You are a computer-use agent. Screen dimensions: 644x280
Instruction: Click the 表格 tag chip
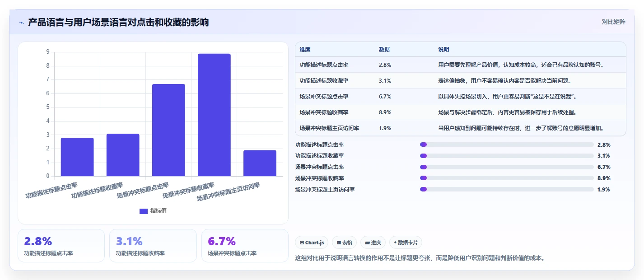(x=344, y=243)
